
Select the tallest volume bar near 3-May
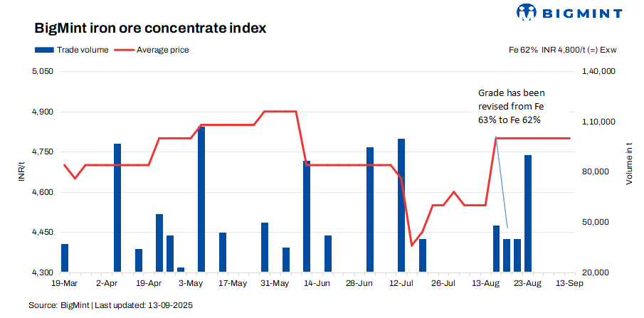tap(201, 199)
